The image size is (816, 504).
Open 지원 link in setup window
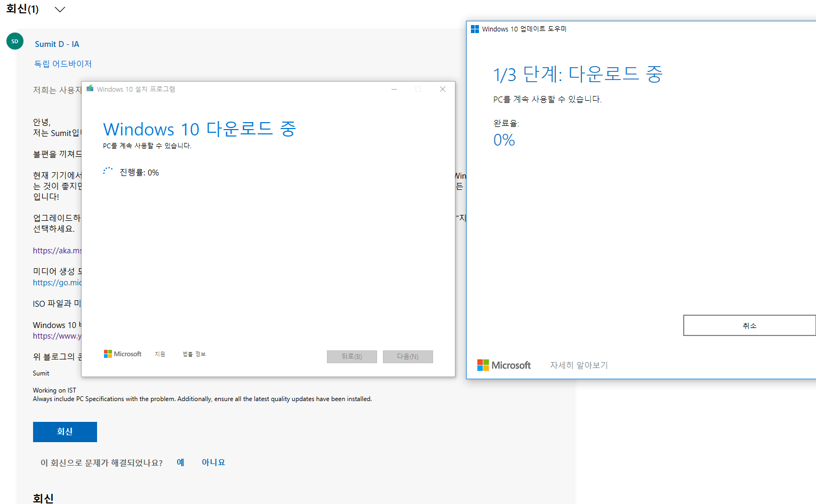(x=160, y=354)
